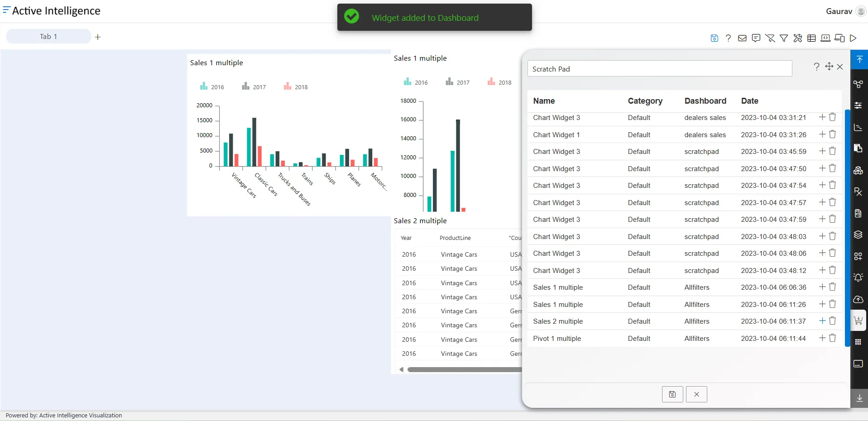This screenshot has width=868, height=421.
Task: Toggle the 2016 legend in left chart
Action: click(212, 86)
